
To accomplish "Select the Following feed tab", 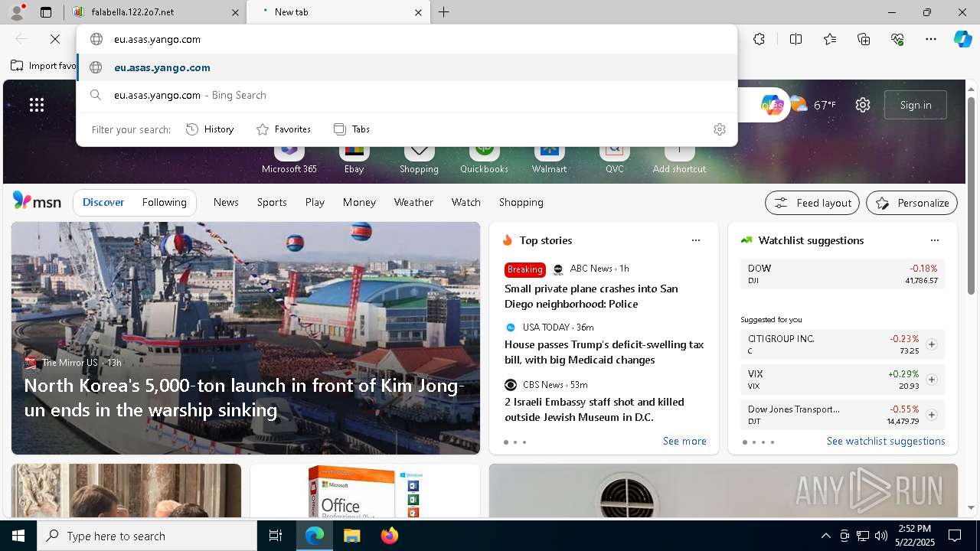I will point(164,202).
